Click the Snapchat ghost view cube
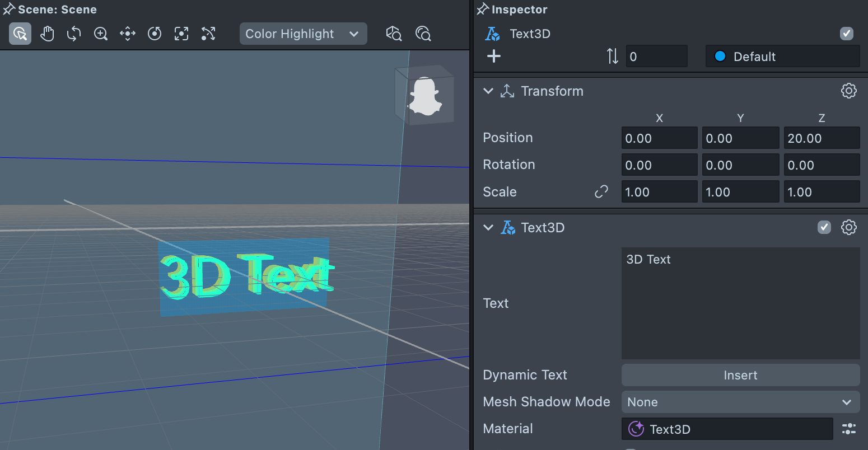Viewport: 868px width, 450px height. [x=425, y=95]
